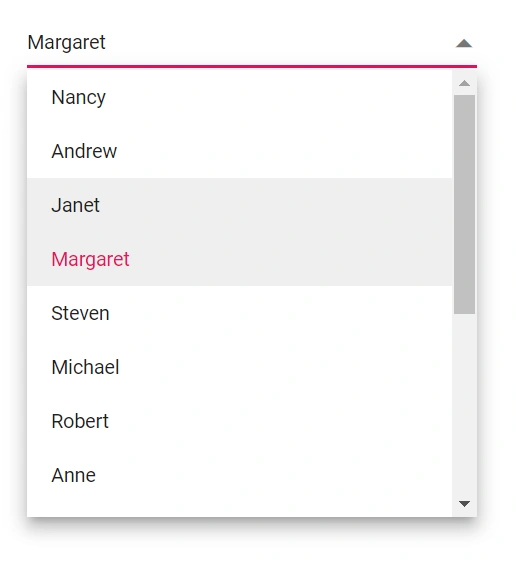
Task: Select Nancy from the list
Action: (239, 97)
